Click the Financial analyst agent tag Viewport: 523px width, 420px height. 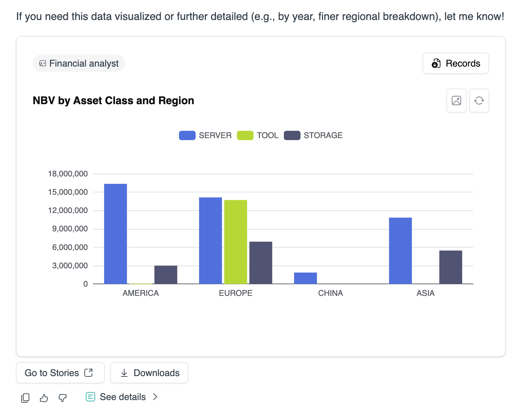(x=79, y=63)
